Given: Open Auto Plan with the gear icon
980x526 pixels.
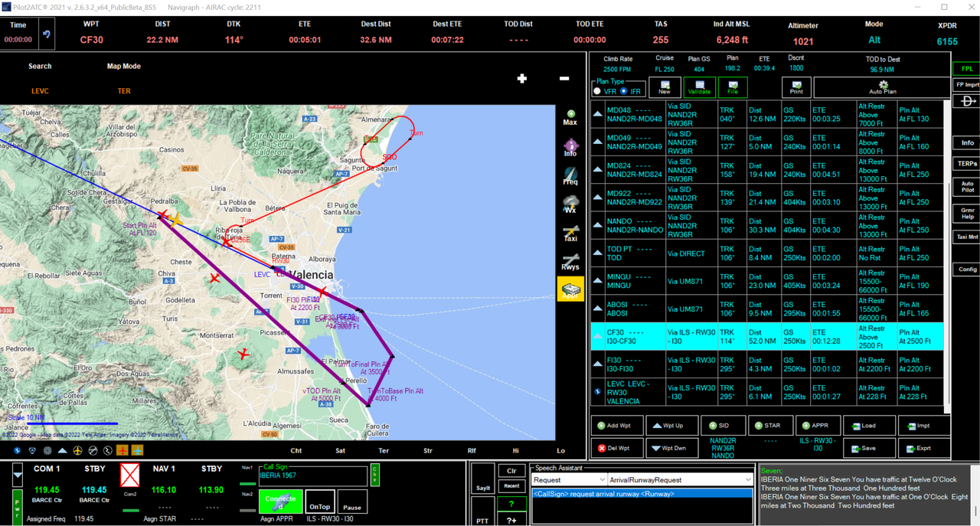Looking at the screenshot, I should click(883, 87).
